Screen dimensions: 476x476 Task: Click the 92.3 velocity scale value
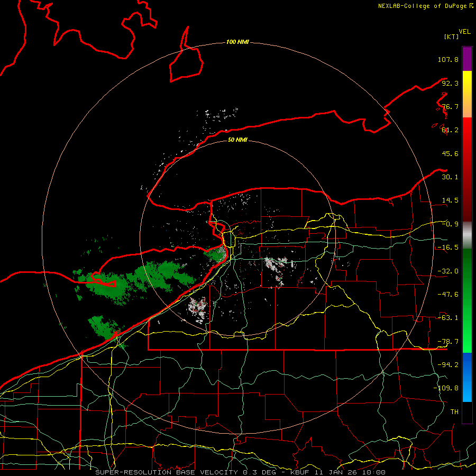coord(450,83)
